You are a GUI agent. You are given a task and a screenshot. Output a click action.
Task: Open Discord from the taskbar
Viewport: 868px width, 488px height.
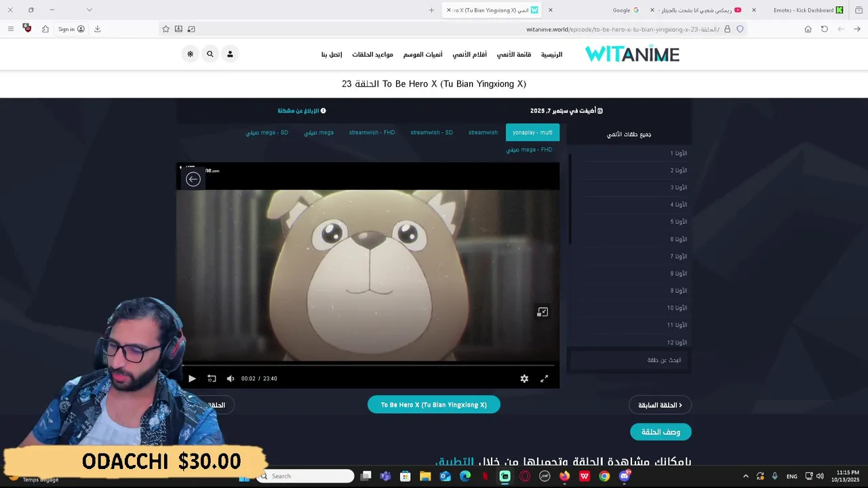coord(625,476)
